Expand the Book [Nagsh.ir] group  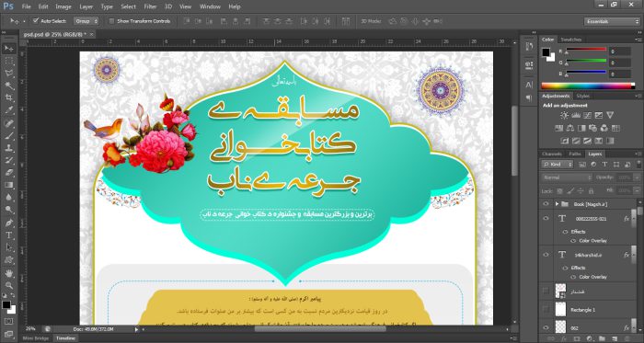tap(557, 203)
